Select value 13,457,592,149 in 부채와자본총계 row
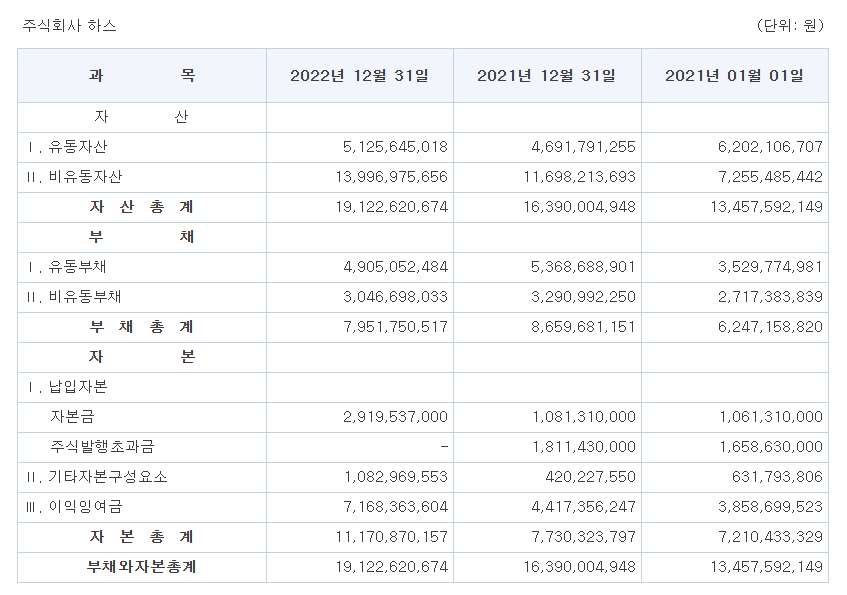The image size is (847, 595). [x=766, y=567]
